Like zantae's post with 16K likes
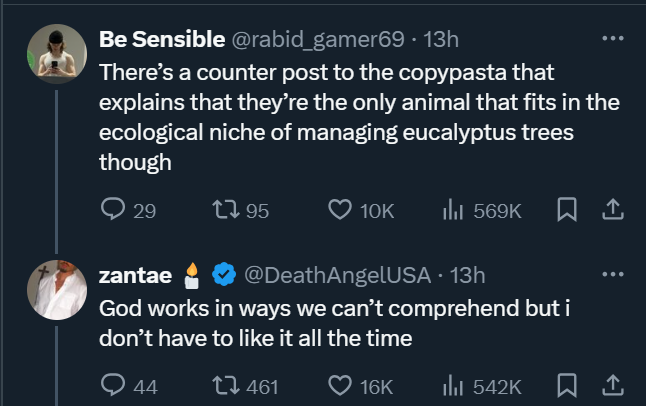The width and height of the screenshot is (646, 406). (x=342, y=385)
